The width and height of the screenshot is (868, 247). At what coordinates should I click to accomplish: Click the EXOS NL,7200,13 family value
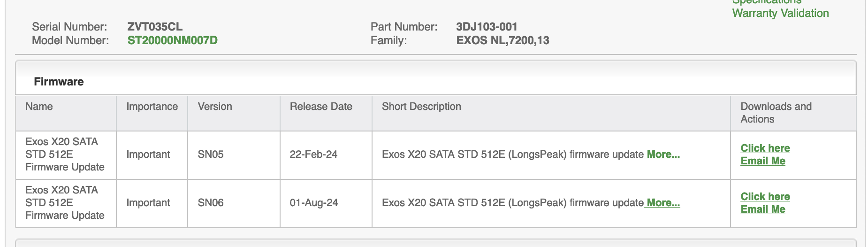click(503, 40)
